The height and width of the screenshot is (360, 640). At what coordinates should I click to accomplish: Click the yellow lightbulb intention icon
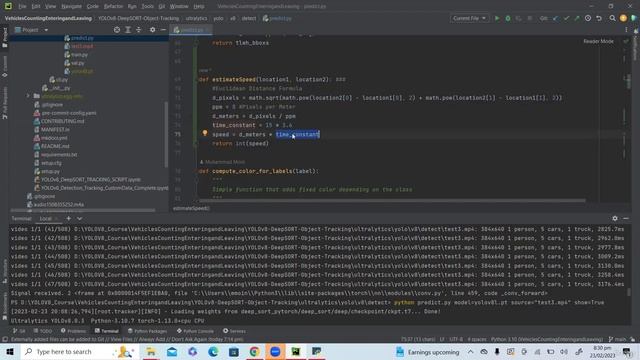(205, 133)
